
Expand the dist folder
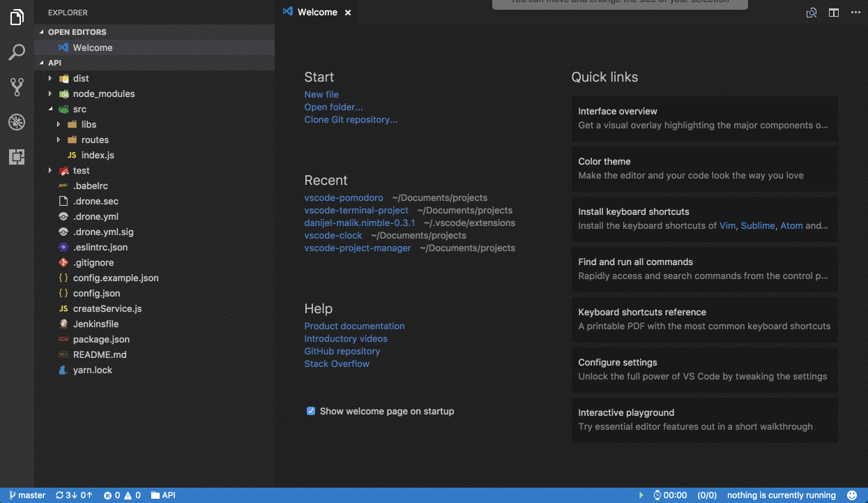[x=50, y=78]
